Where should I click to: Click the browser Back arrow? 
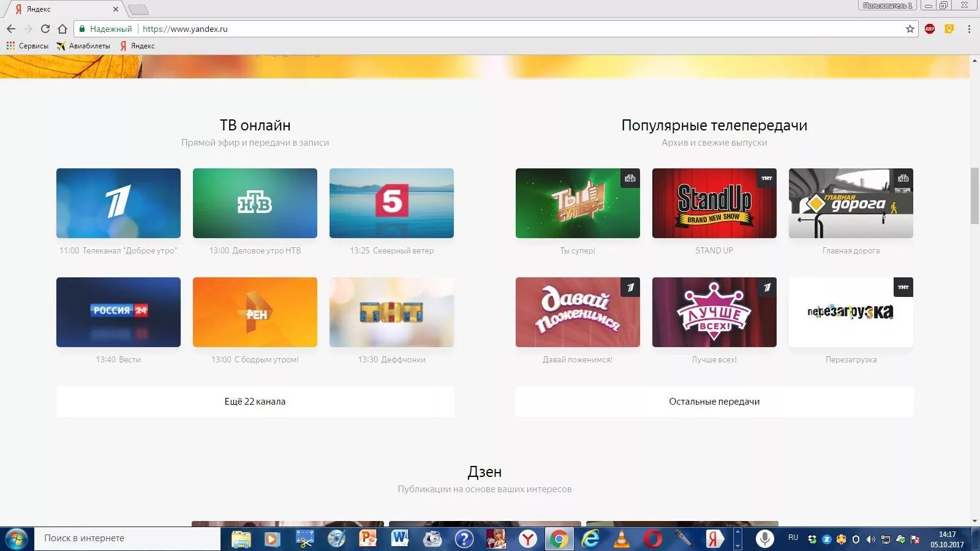tap(11, 29)
